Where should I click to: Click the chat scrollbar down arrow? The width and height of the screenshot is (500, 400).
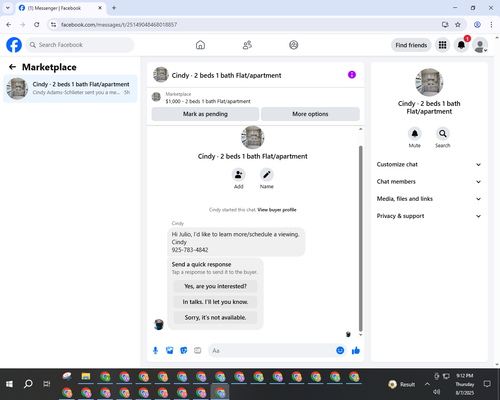coord(360,335)
